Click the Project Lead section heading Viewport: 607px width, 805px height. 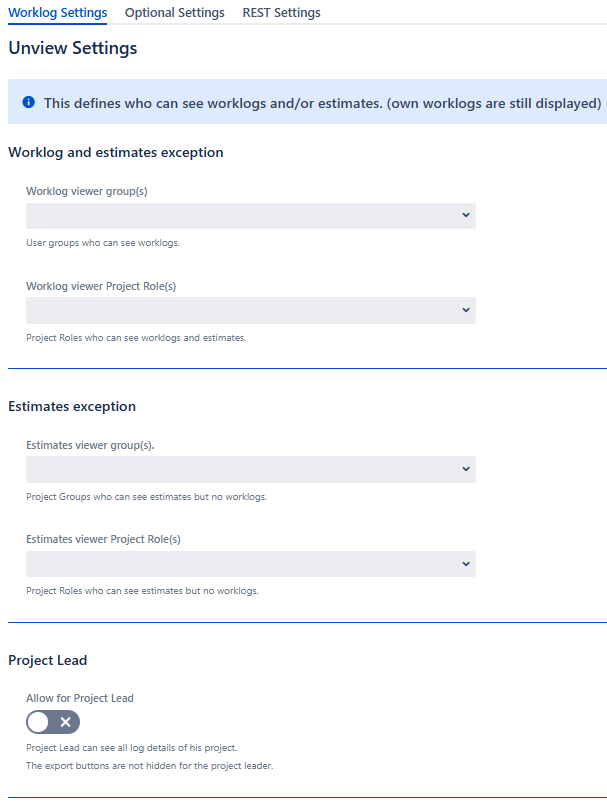tap(48, 660)
